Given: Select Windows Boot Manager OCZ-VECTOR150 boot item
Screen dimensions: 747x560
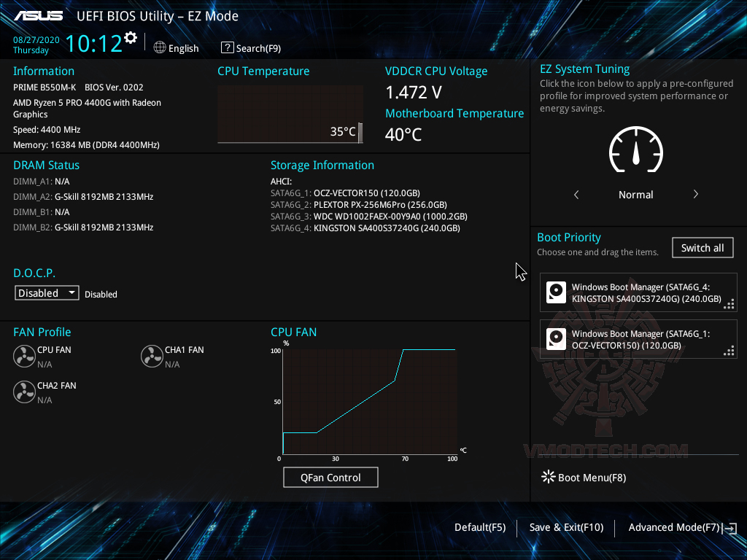Looking at the screenshot, I should click(638, 339).
